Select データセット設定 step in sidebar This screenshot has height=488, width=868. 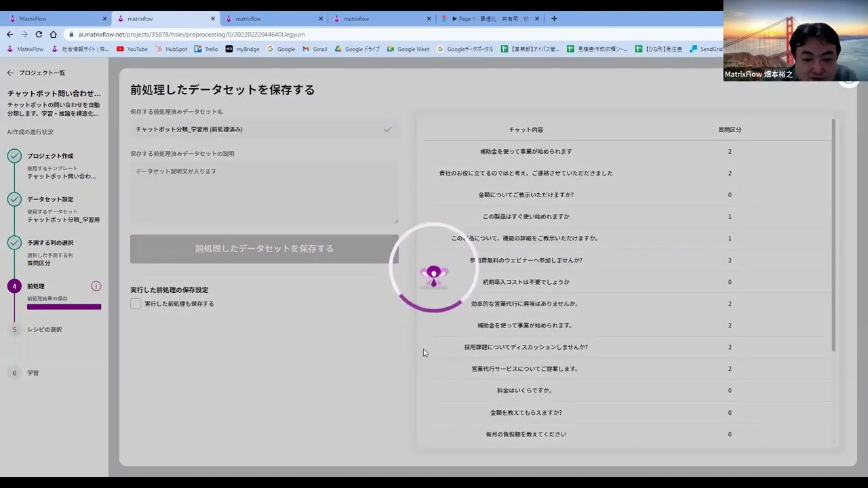pos(50,199)
